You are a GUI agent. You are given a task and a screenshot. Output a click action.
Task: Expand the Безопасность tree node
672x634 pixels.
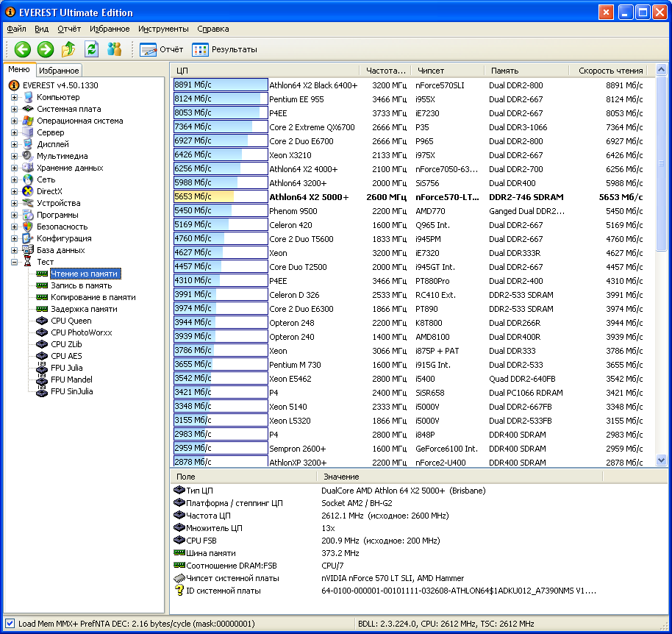click(14, 227)
